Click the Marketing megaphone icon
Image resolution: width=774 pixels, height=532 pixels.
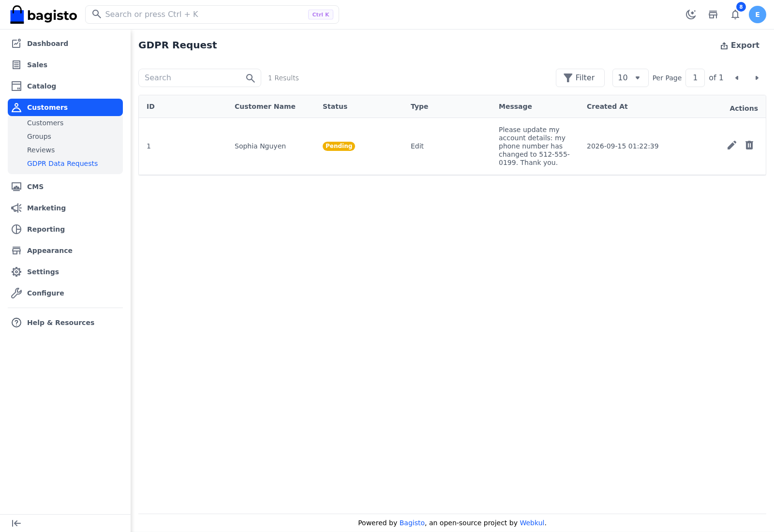click(x=16, y=208)
